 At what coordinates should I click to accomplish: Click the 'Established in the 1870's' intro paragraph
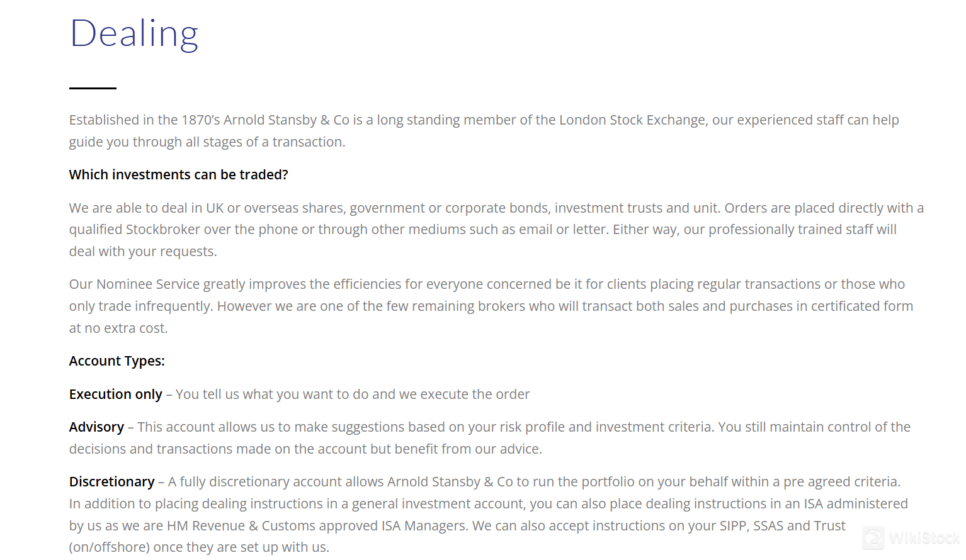(x=484, y=131)
